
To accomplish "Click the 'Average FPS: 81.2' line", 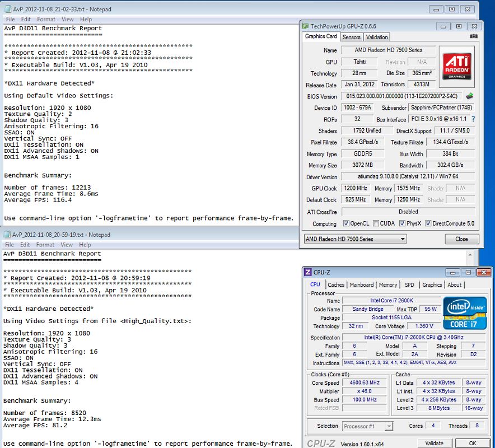I will (35, 425).
